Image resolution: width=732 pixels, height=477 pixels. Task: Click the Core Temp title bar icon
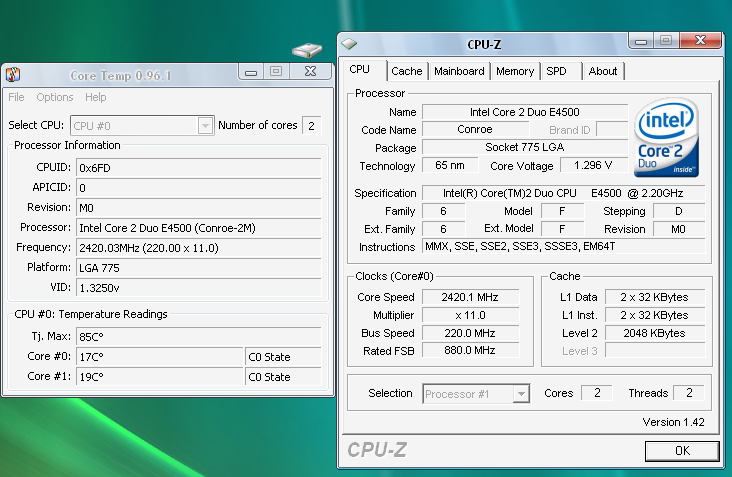13,75
